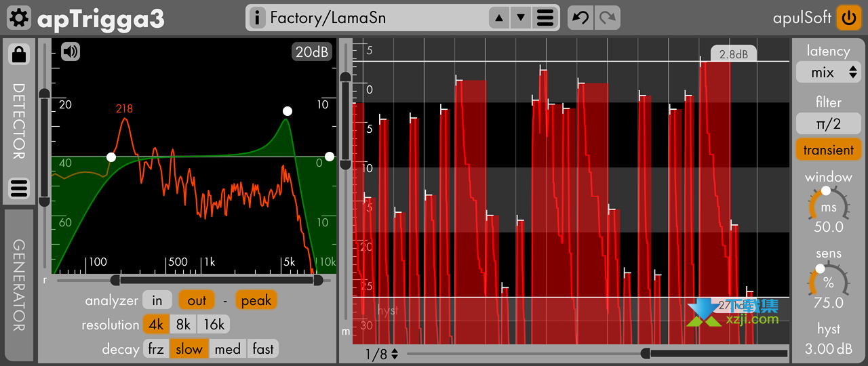
Task: Toggle the speaker listen icon
Action: click(x=71, y=52)
